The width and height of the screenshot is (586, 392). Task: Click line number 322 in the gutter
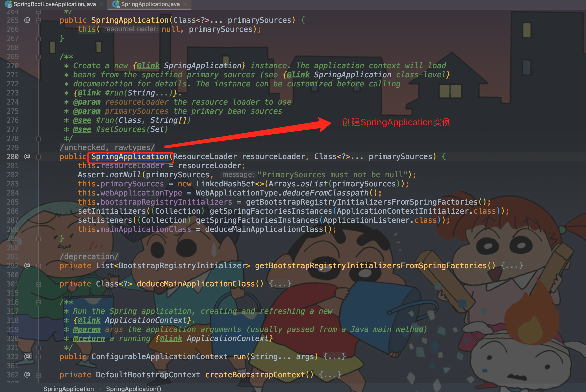[13, 356]
